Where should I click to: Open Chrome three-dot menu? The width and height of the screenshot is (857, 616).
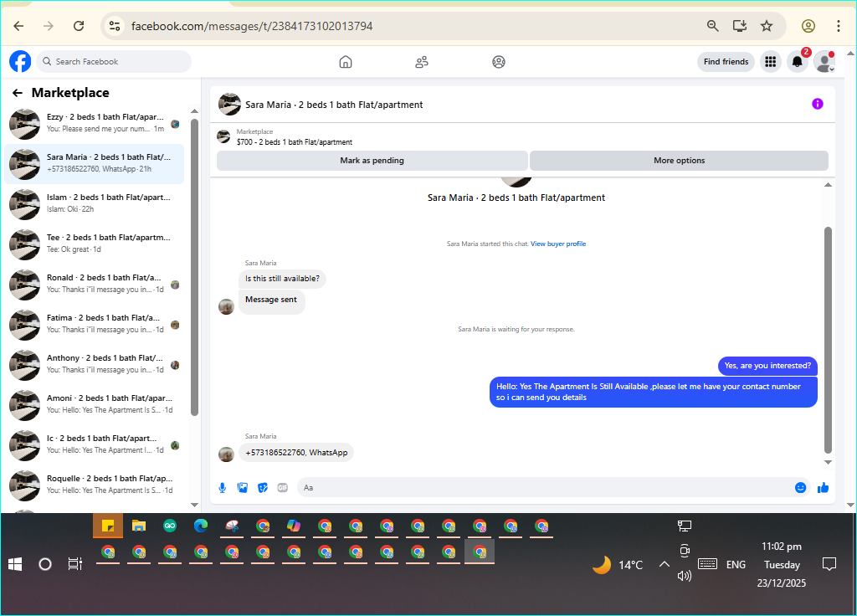(x=839, y=26)
